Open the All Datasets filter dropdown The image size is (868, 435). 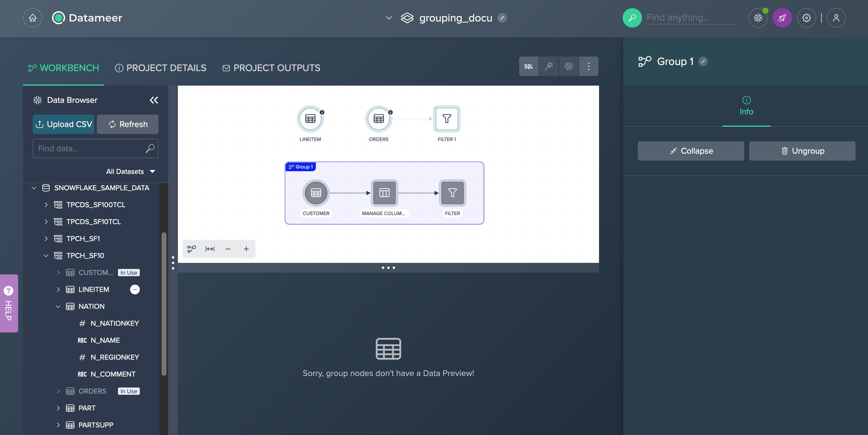pyautogui.click(x=131, y=172)
